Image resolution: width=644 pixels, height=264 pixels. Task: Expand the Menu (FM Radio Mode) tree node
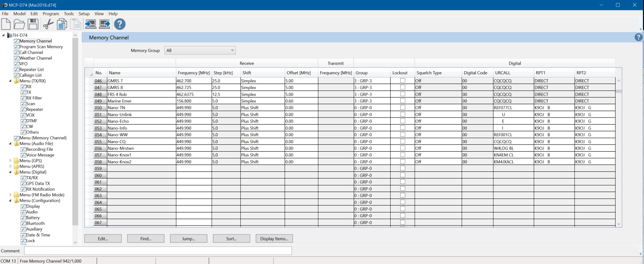(10, 195)
